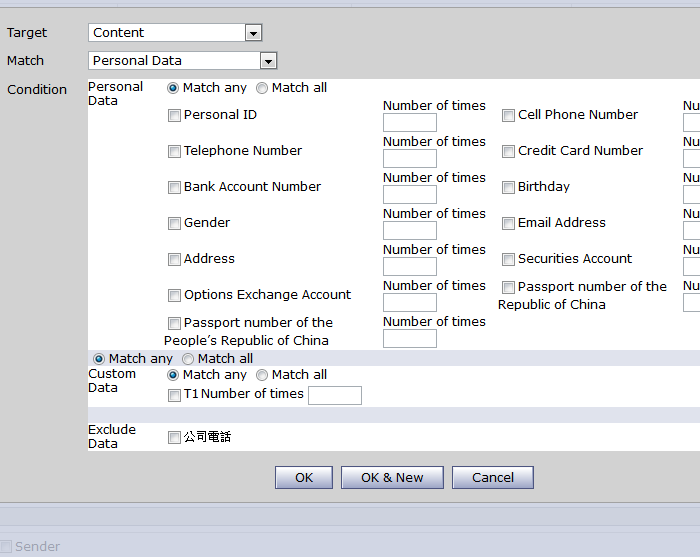Viewport: 700px width, 557px height.
Task: Open the Target dropdown list
Action: click(253, 33)
